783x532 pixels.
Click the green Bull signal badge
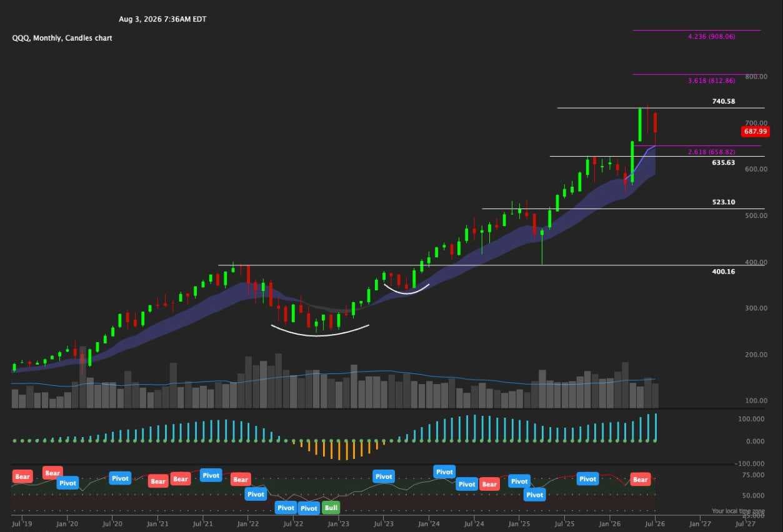(x=331, y=508)
